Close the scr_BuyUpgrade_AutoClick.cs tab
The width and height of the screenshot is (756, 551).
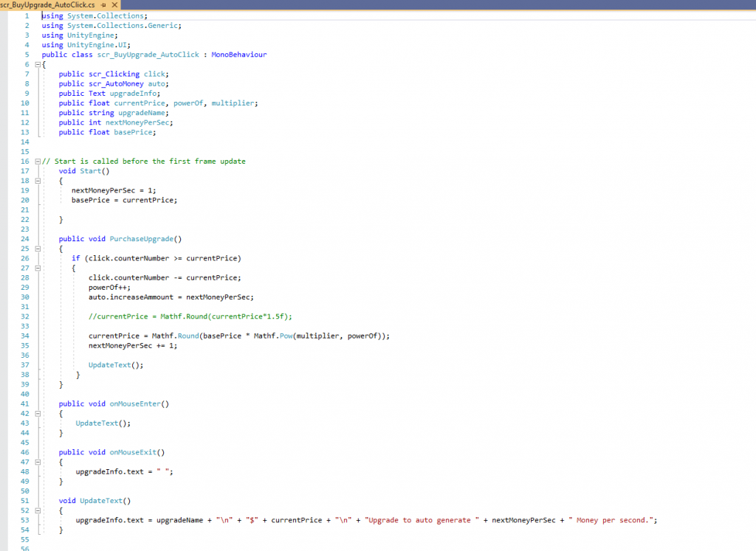point(113,4)
